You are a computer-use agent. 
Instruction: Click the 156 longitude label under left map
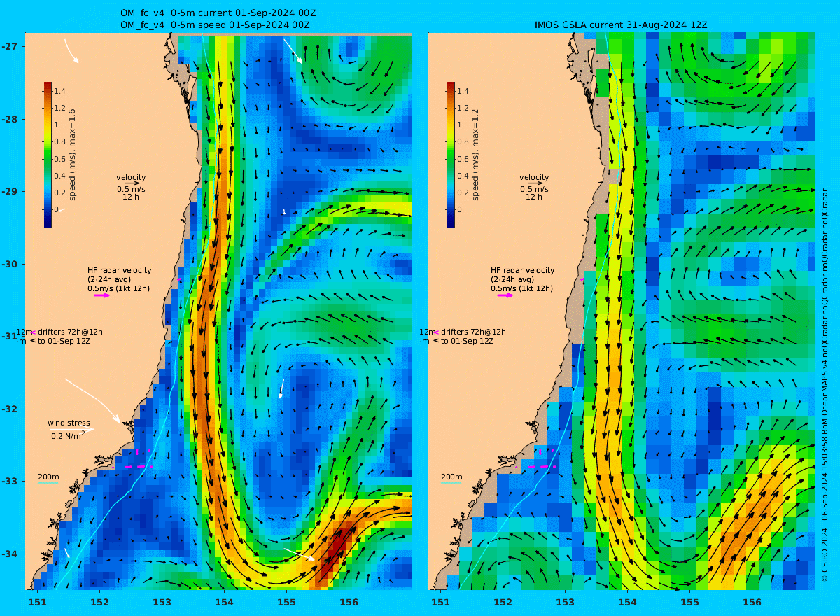(x=349, y=602)
